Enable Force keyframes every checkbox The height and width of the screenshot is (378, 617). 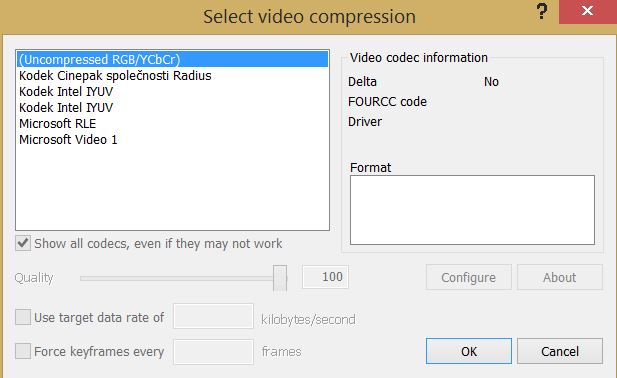[x=23, y=351]
